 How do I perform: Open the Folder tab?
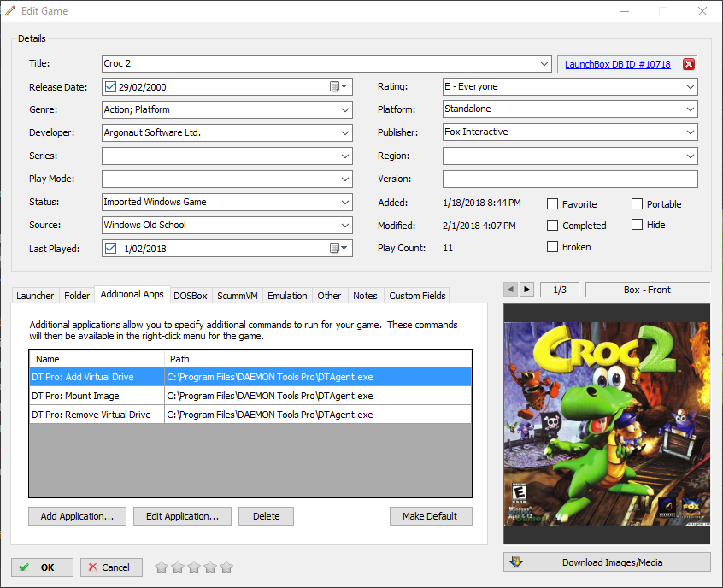click(77, 296)
